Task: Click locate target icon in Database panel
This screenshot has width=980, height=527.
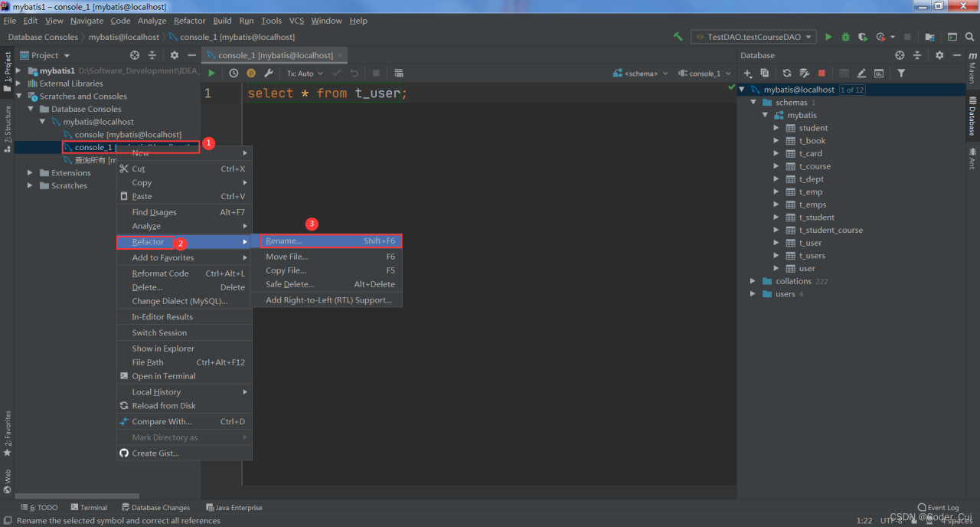Action: point(900,55)
